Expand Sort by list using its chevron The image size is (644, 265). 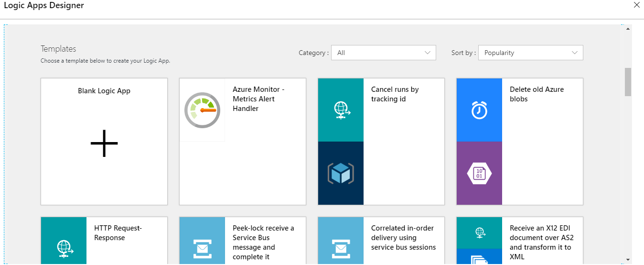coord(575,53)
